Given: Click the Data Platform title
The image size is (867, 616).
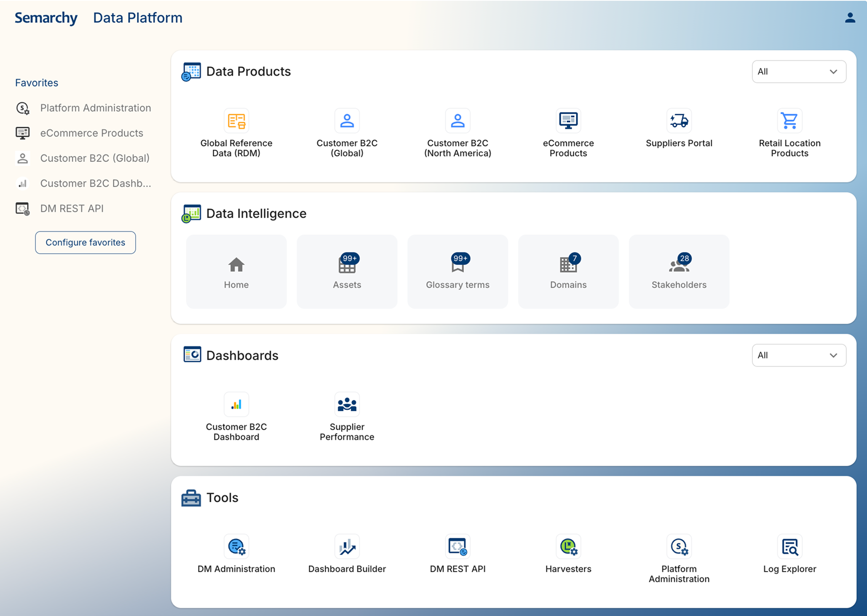Looking at the screenshot, I should pos(138,18).
